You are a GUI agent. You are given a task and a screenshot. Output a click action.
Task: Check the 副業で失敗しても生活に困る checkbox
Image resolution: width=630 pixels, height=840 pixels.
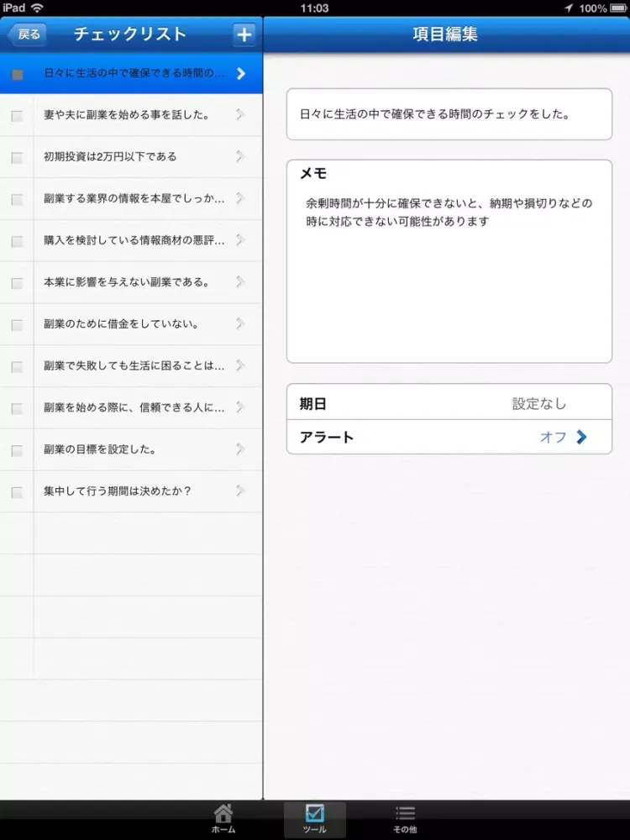click(x=17, y=366)
